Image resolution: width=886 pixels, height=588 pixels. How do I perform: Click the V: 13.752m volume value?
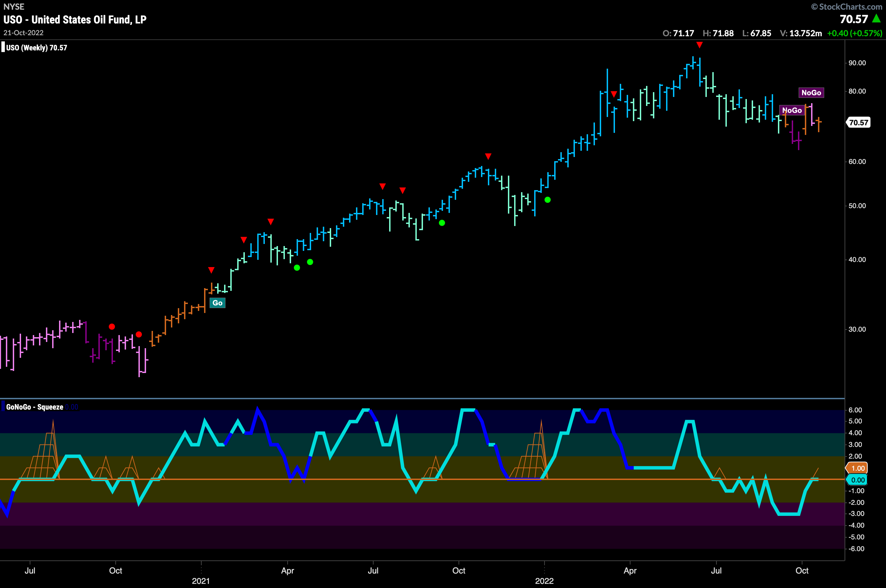(801, 33)
